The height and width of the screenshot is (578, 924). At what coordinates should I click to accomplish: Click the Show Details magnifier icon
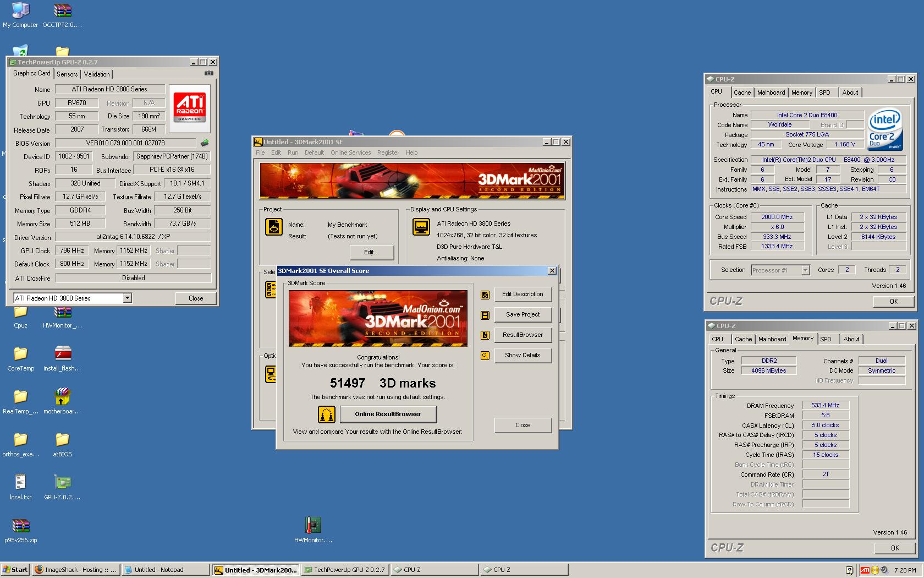485,356
